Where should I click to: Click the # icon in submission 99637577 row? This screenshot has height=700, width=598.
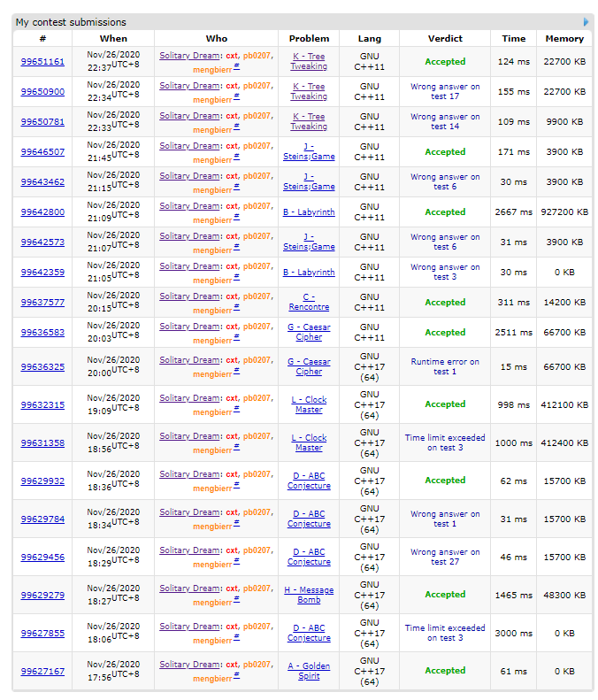236,310
